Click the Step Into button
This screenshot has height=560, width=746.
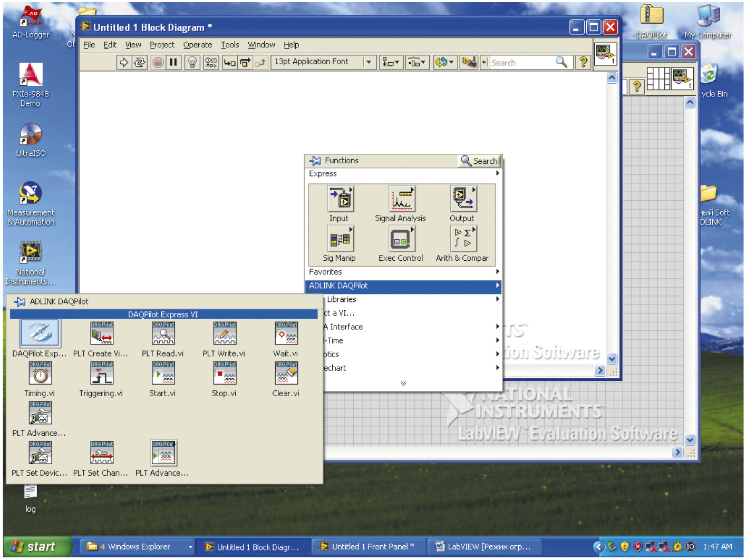(229, 63)
